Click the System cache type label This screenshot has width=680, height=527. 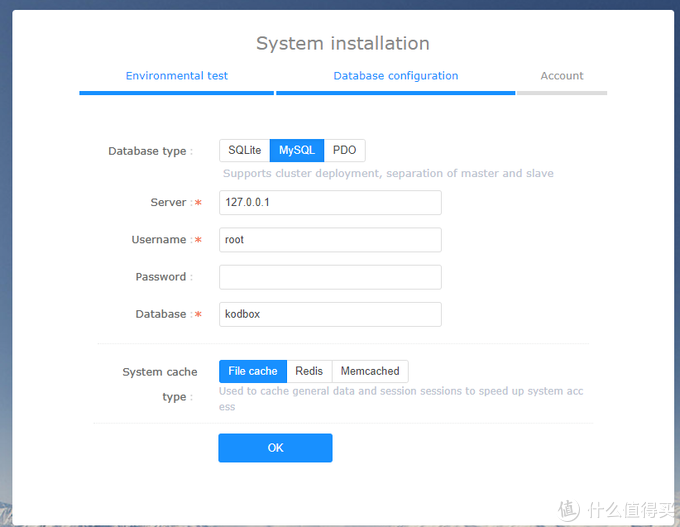tap(160, 384)
